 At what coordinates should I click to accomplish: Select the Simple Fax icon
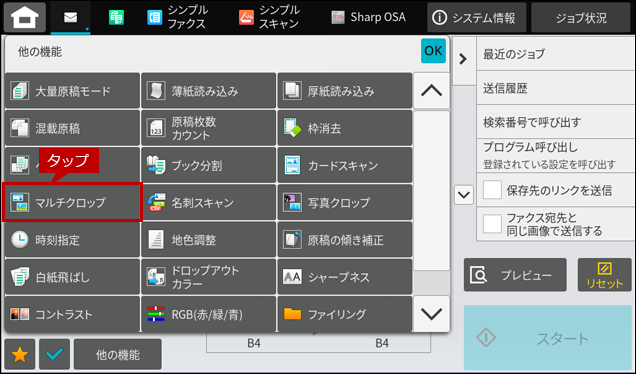pyautogui.click(x=155, y=17)
